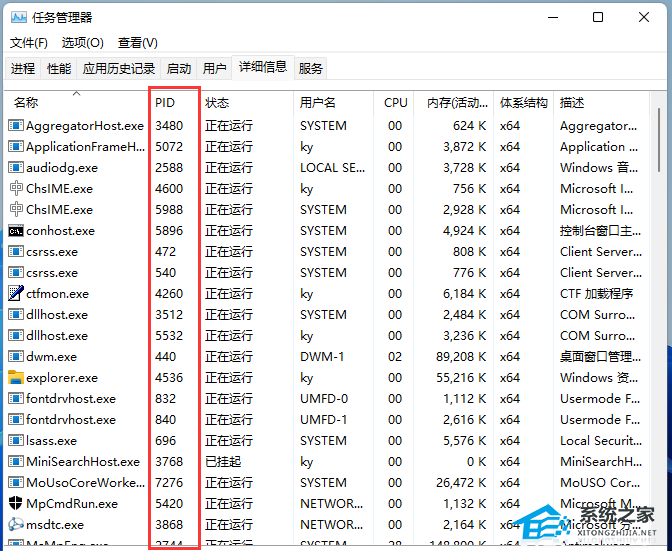Click the 控制台窗口主... description of conhost
Screen dimensions: 672x551
(x=600, y=231)
